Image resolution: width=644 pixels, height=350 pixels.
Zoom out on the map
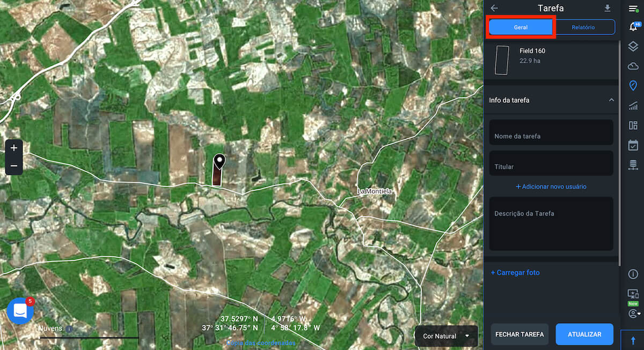click(14, 166)
